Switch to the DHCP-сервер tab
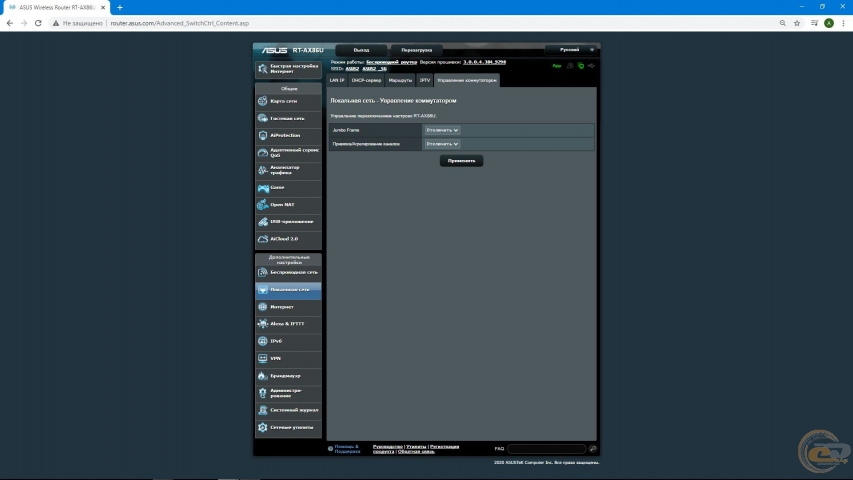Viewport: 853px width, 480px height. (x=366, y=81)
